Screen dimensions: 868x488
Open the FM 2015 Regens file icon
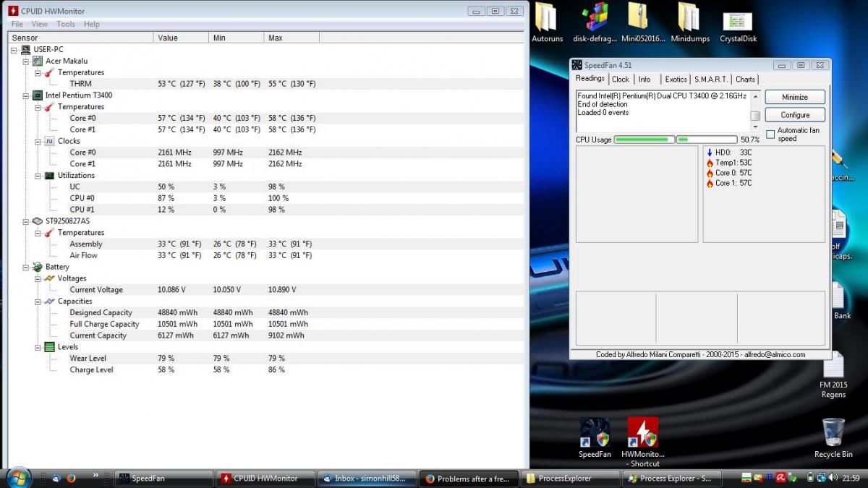coord(833,376)
